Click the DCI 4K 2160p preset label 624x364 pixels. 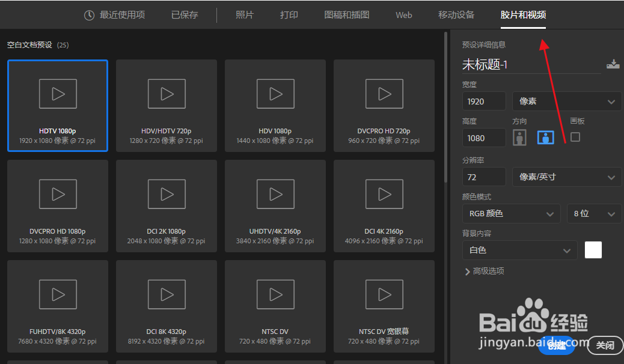coord(384,231)
